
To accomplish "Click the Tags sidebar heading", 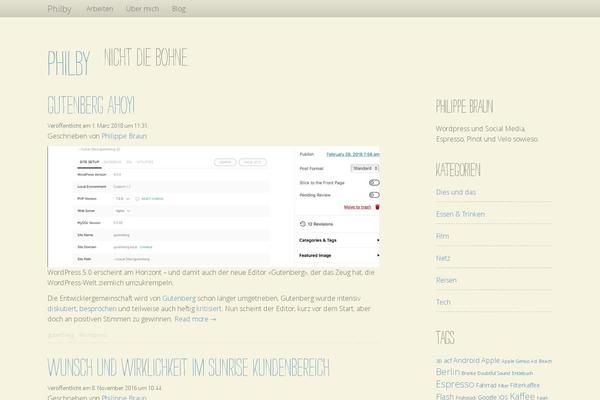I will pyautogui.click(x=445, y=338).
